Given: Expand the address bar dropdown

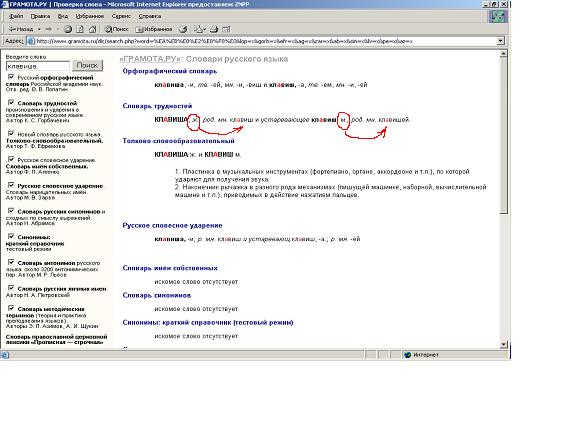Looking at the screenshot, I should [500, 41].
